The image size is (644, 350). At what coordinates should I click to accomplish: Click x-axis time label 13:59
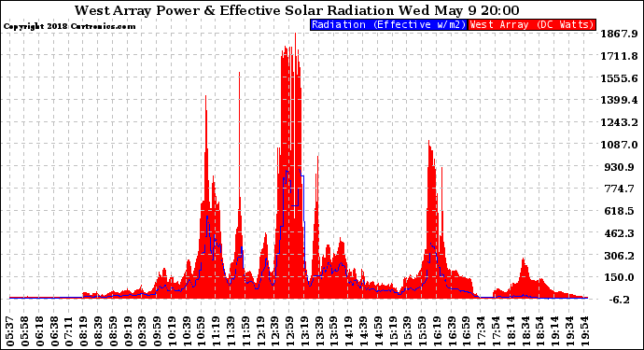(x=334, y=331)
